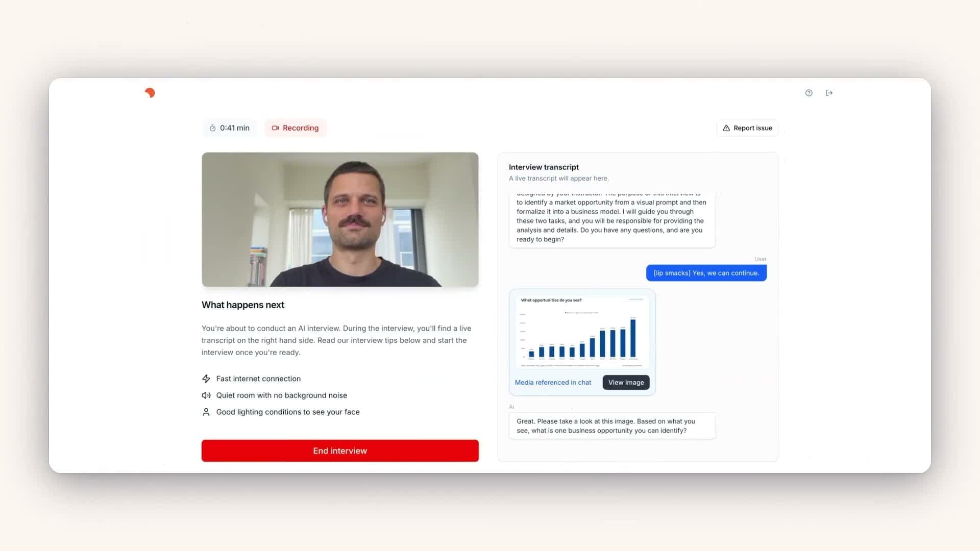Click the AI's latest question message

[x=611, y=426]
